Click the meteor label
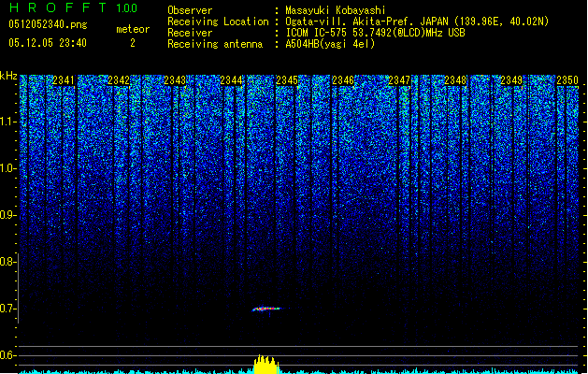The height and width of the screenshot is (374, 588). click(x=133, y=29)
